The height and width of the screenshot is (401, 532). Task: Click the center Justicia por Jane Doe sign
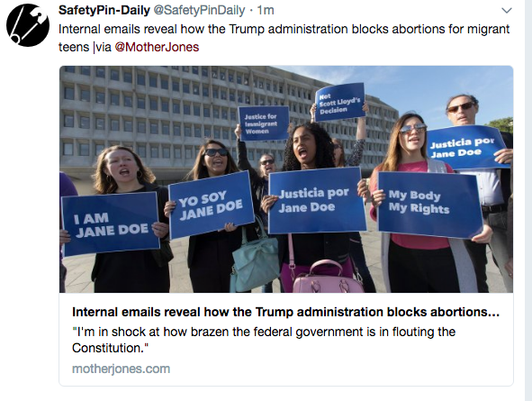(x=317, y=200)
